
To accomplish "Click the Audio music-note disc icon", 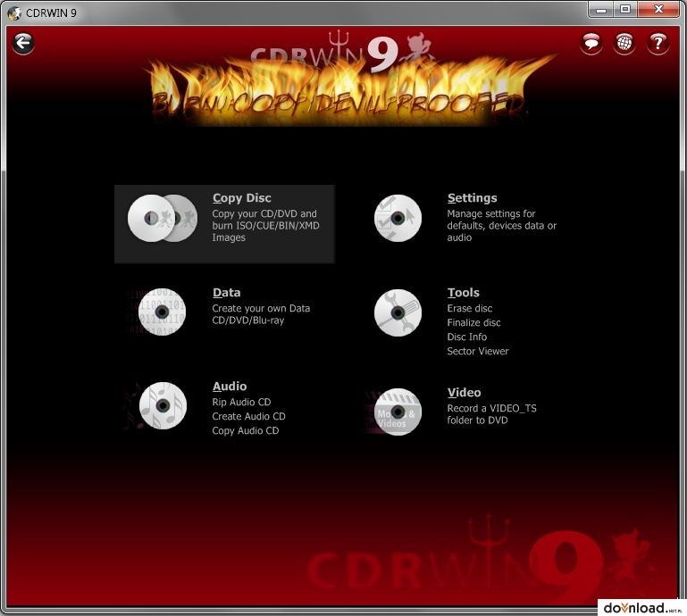I will 163,405.
